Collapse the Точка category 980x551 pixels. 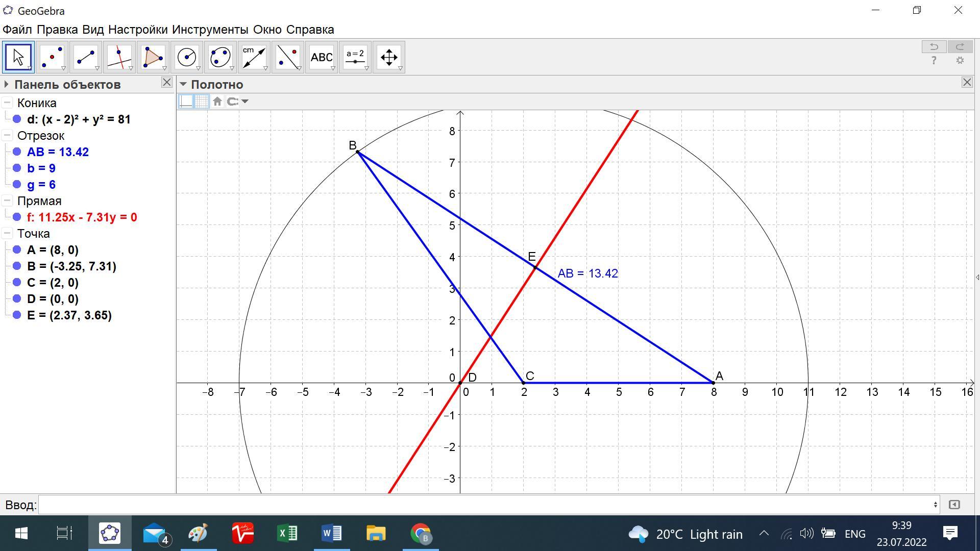point(7,234)
